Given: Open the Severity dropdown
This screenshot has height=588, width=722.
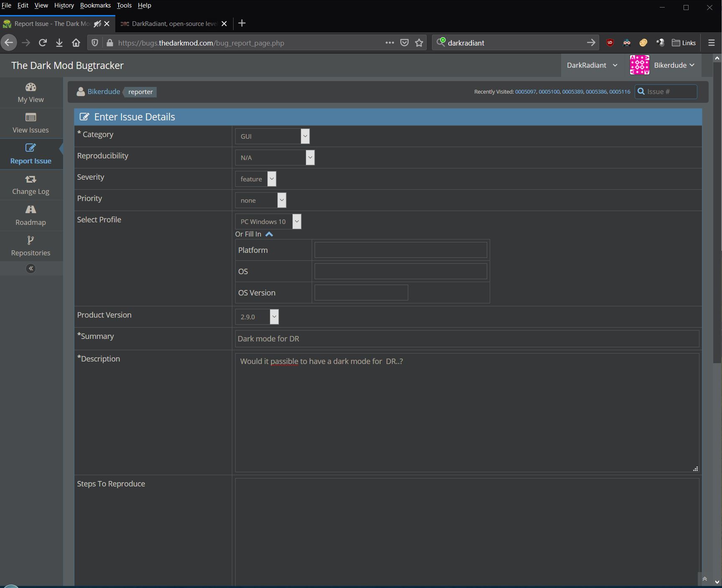Looking at the screenshot, I should pyautogui.click(x=255, y=179).
